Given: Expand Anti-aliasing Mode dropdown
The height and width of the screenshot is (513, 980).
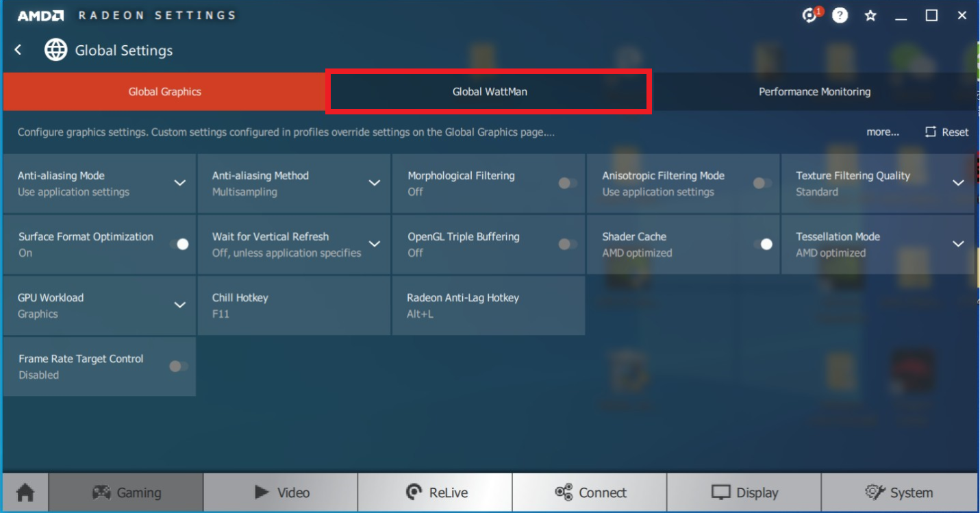Looking at the screenshot, I should click(179, 183).
